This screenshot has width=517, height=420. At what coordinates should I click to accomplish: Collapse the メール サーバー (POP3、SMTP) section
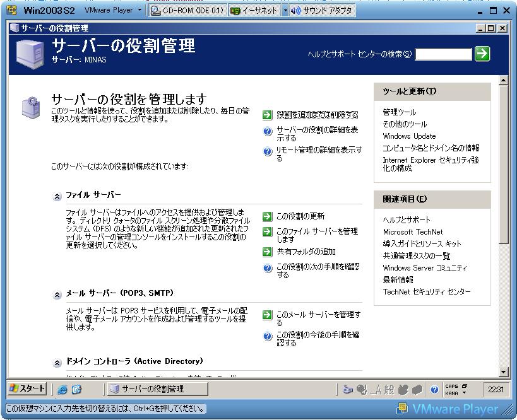click(x=57, y=295)
